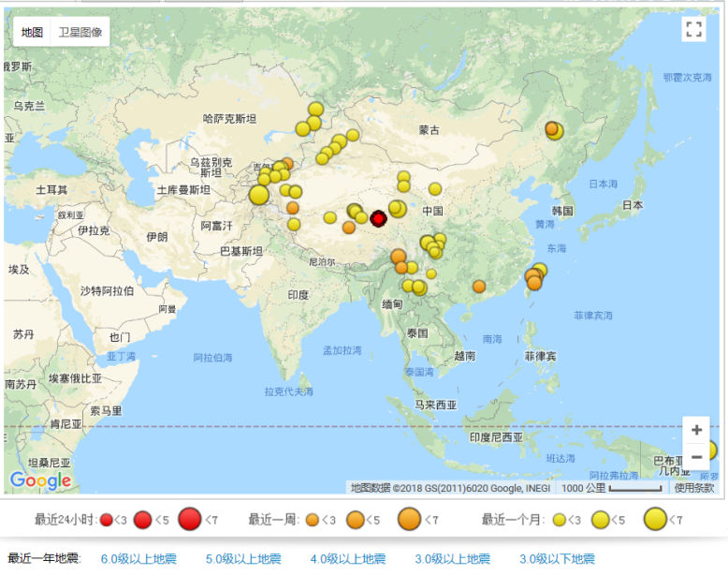
Task: Click the large yellow <7 legend circle
Action: tap(655, 519)
